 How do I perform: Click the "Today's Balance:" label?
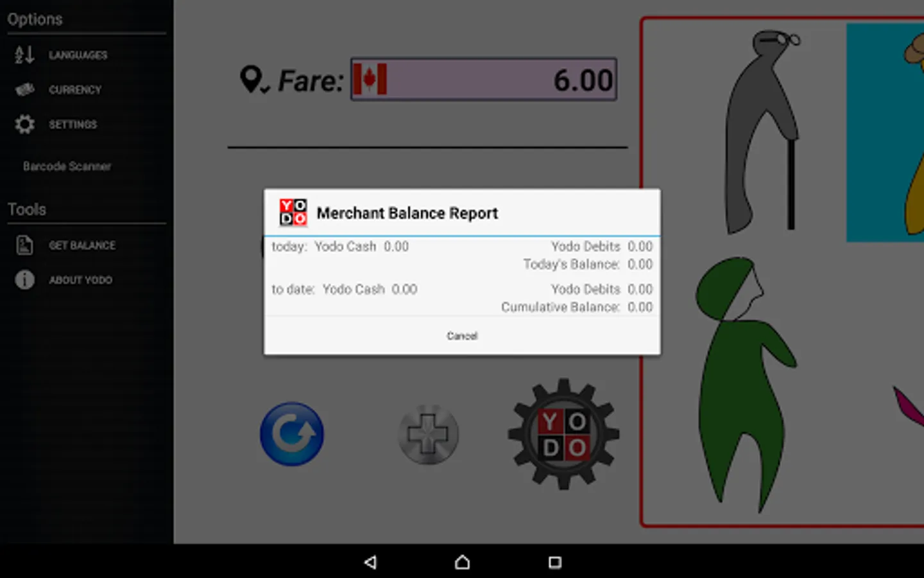point(571,265)
